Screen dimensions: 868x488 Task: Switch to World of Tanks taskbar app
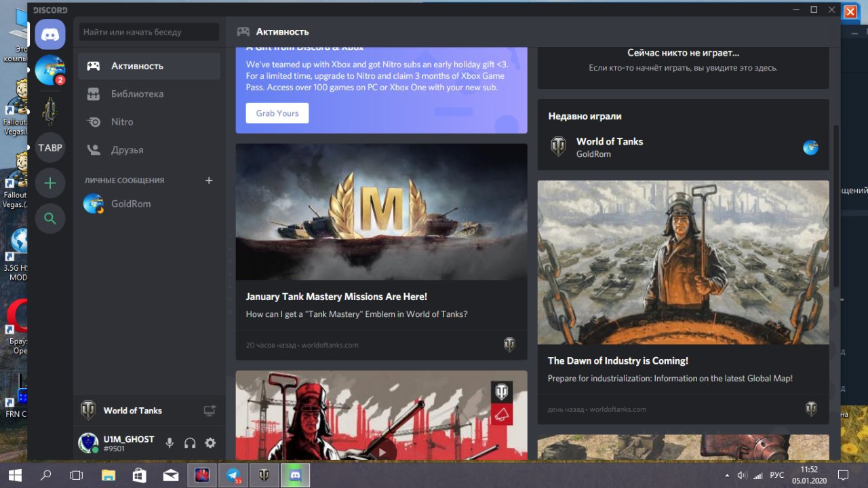coord(264,475)
